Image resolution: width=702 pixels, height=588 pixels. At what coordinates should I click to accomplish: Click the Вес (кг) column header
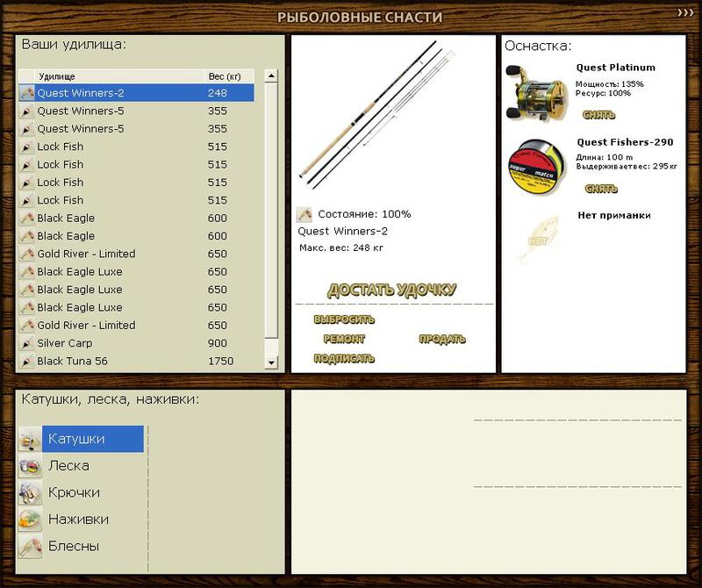pos(229,76)
